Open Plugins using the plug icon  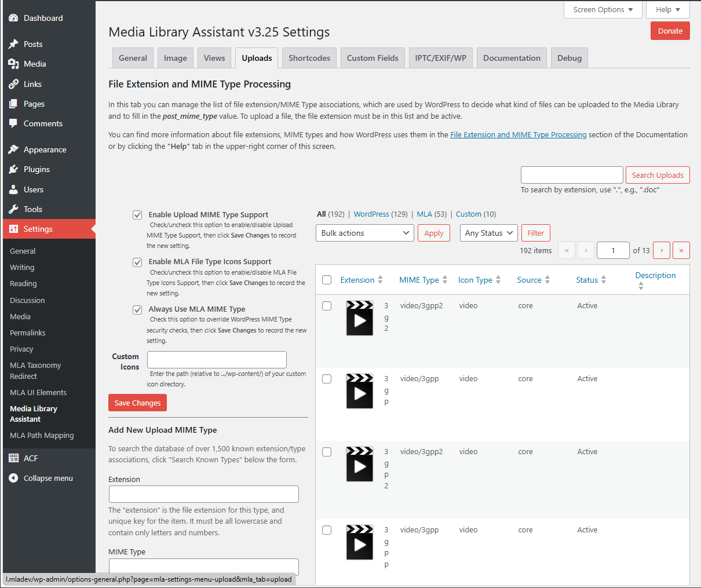[x=13, y=169]
